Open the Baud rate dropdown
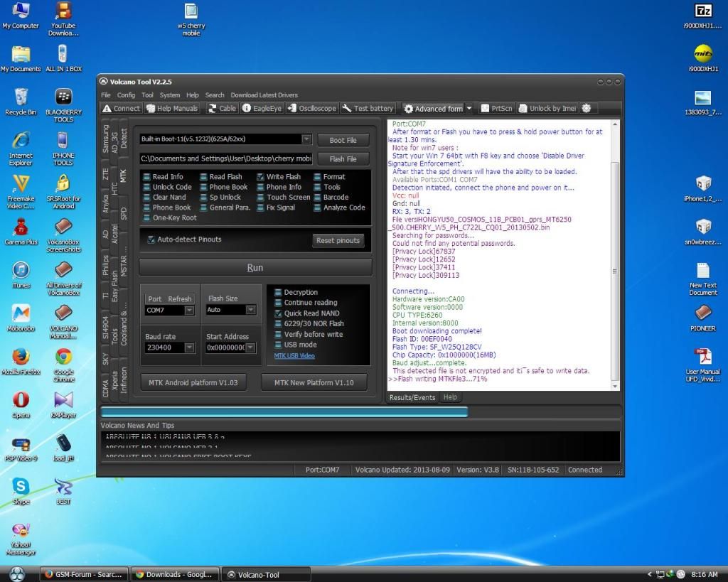728x582 pixels. 189,348
